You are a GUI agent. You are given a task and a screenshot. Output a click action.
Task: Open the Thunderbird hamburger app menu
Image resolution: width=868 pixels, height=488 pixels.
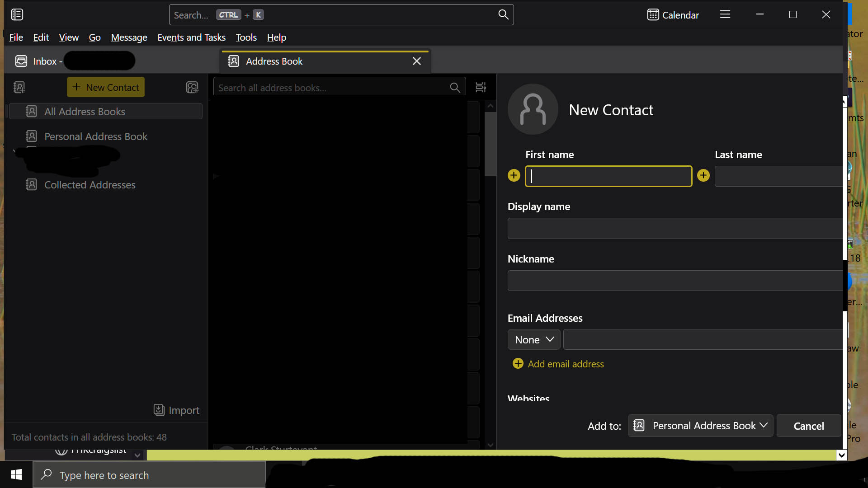click(x=725, y=14)
